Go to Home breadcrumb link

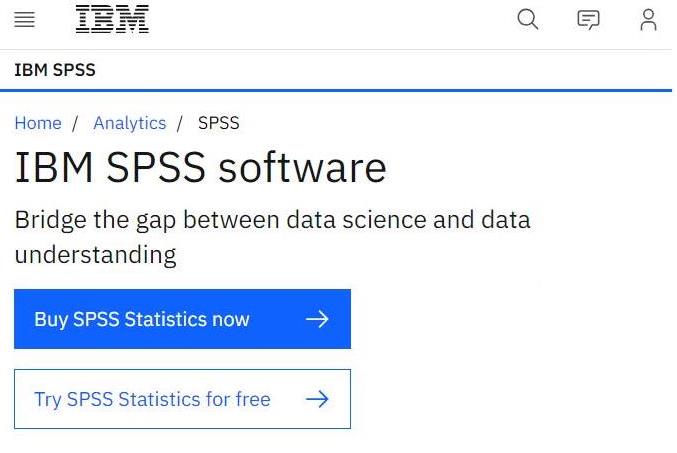(x=38, y=123)
